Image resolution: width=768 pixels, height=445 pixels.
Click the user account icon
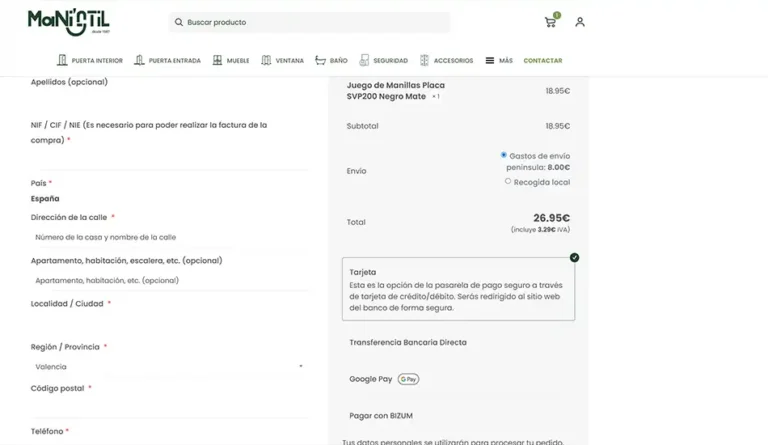pyautogui.click(x=580, y=22)
